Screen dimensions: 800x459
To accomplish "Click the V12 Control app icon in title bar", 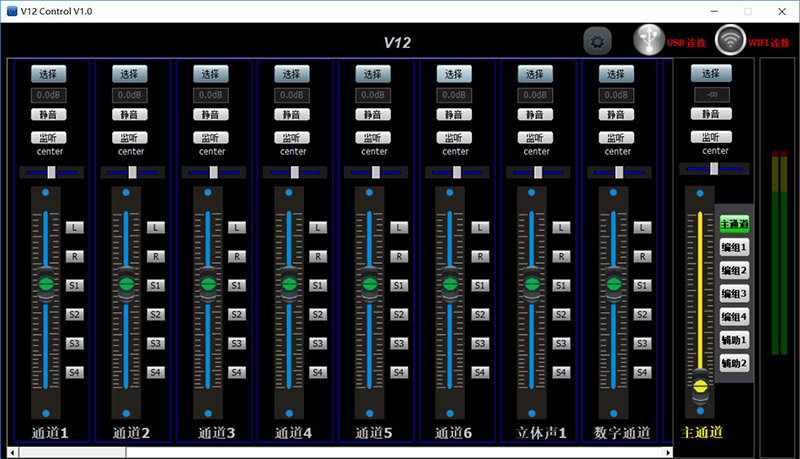I will [12, 10].
